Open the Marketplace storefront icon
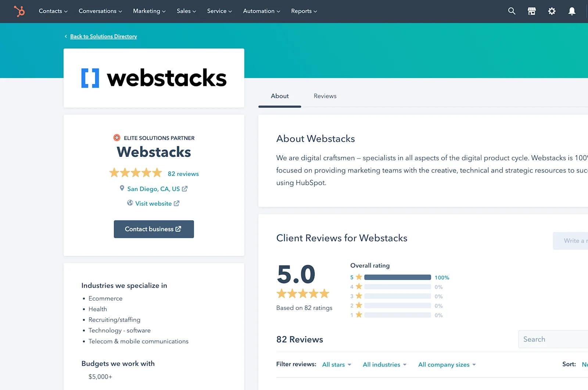Viewport: 588px width, 390px height. [x=532, y=11]
